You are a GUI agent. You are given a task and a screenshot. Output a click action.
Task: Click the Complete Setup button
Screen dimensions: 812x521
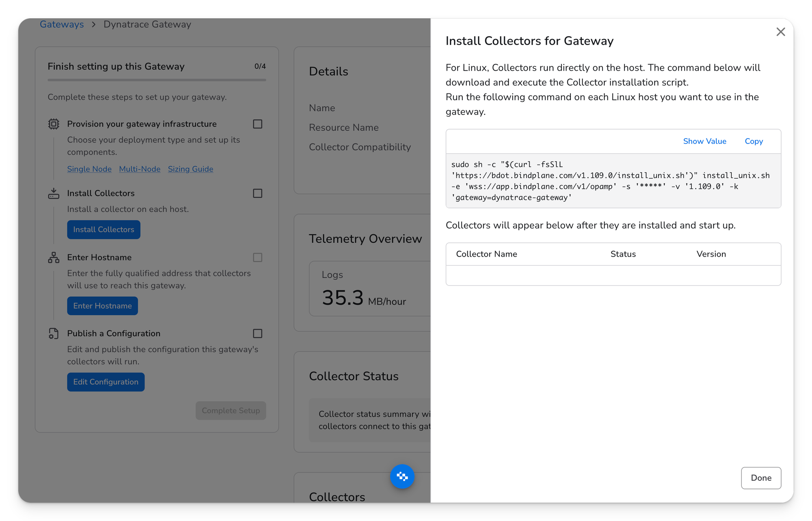pos(231,411)
